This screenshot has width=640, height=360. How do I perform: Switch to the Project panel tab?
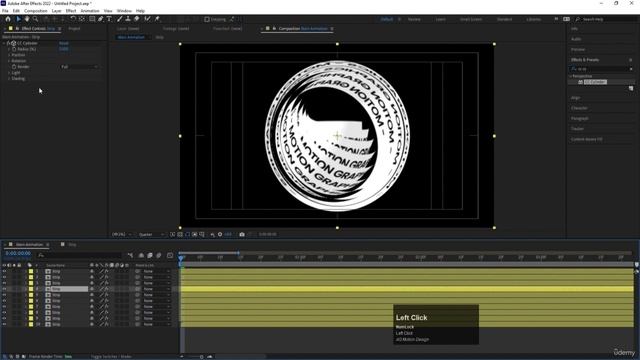click(x=74, y=29)
